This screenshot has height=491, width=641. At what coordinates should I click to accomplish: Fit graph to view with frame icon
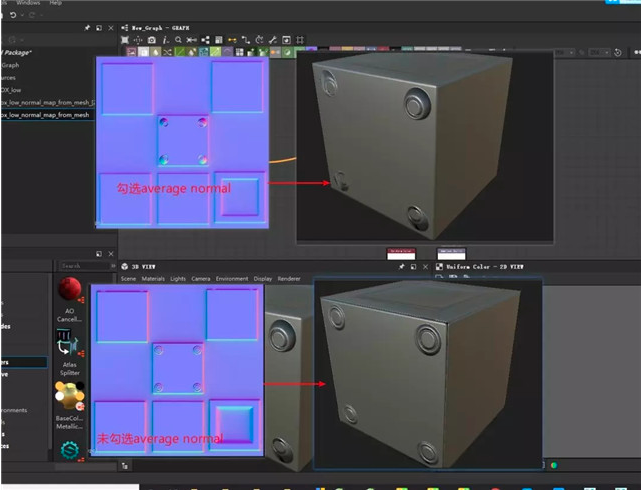tap(125, 40)
